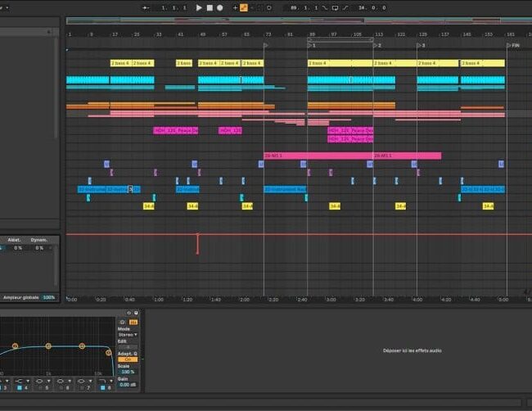Toggle the Adapt. Q On button
Screen dimensions: 532x411
(x=126, y=359)
